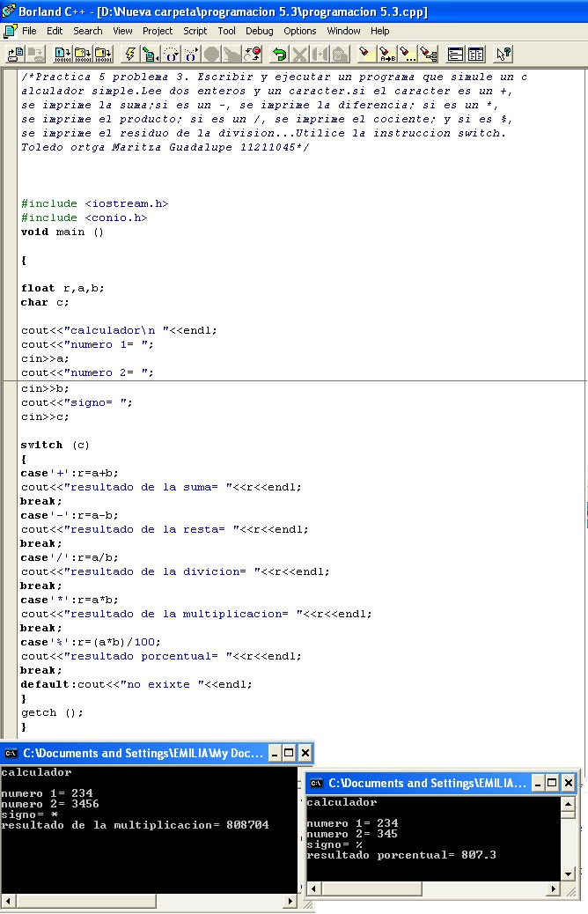Click the 'char c;' declaration

45,302
